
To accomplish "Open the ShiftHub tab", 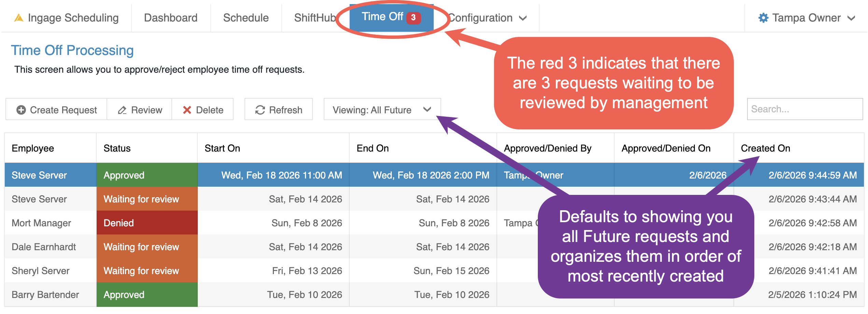I will tap(314, 18).
